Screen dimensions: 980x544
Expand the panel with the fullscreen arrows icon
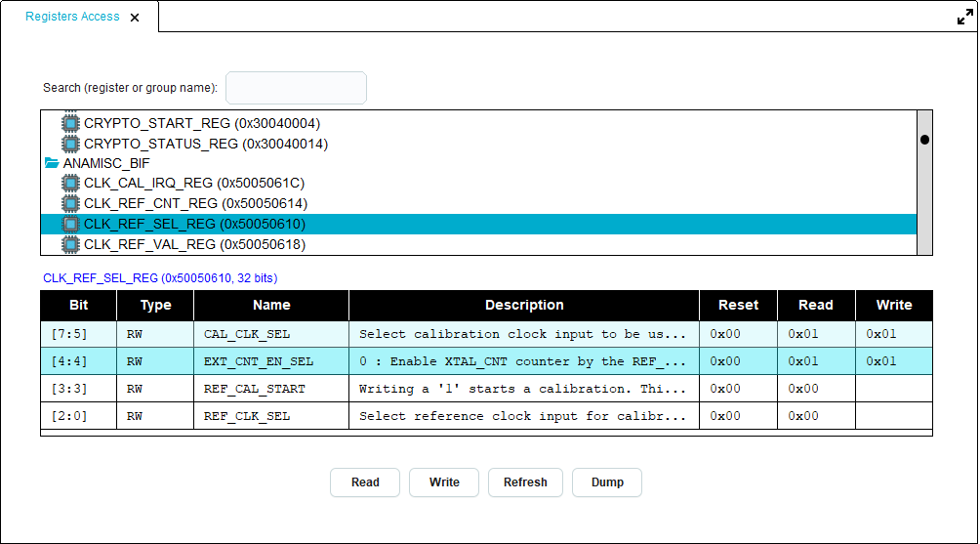965,18
